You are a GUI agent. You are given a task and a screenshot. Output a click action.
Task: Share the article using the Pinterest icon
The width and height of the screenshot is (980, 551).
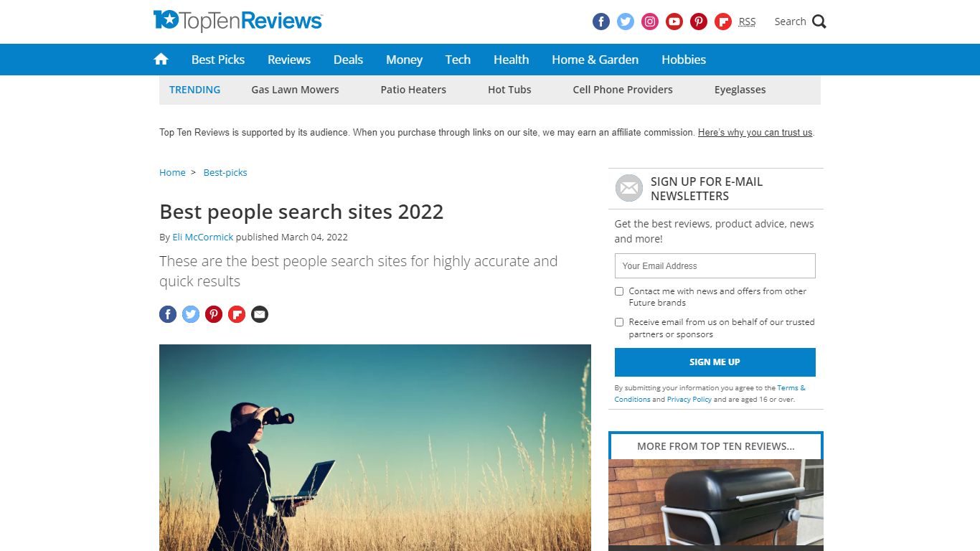214,314
